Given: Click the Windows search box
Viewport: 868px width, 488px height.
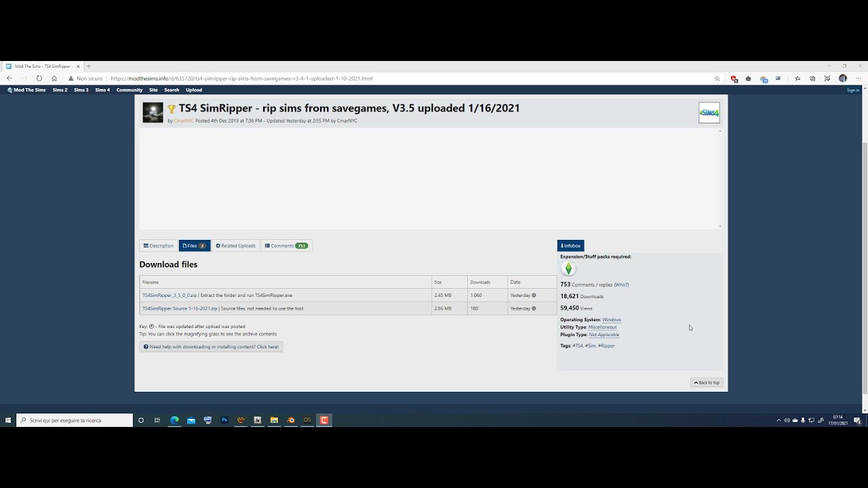Looking at the screenshot, I should (x=75, y=420).
